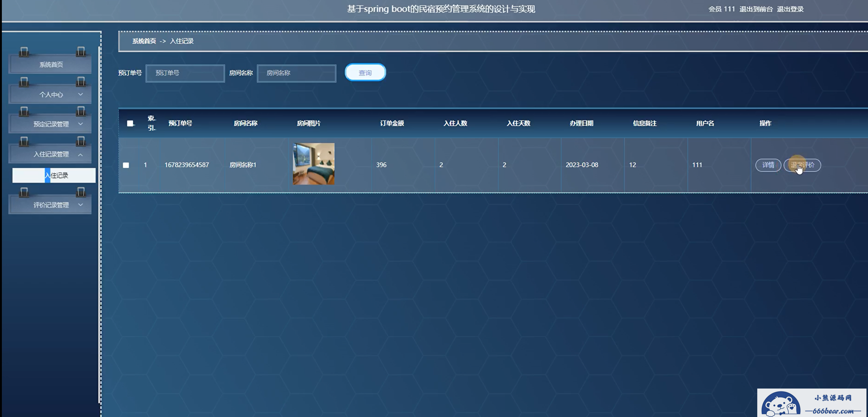
Task: Click the 用户名 column header
Action: point(705,123)
